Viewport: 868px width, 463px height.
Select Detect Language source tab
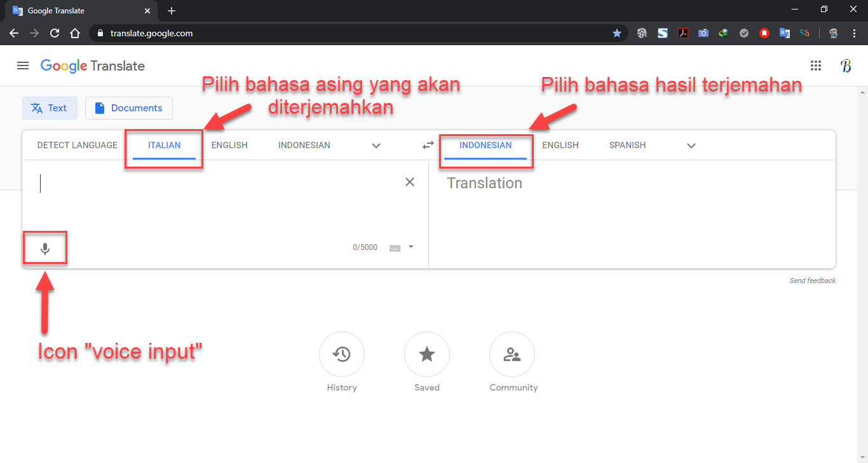(78, 145)
